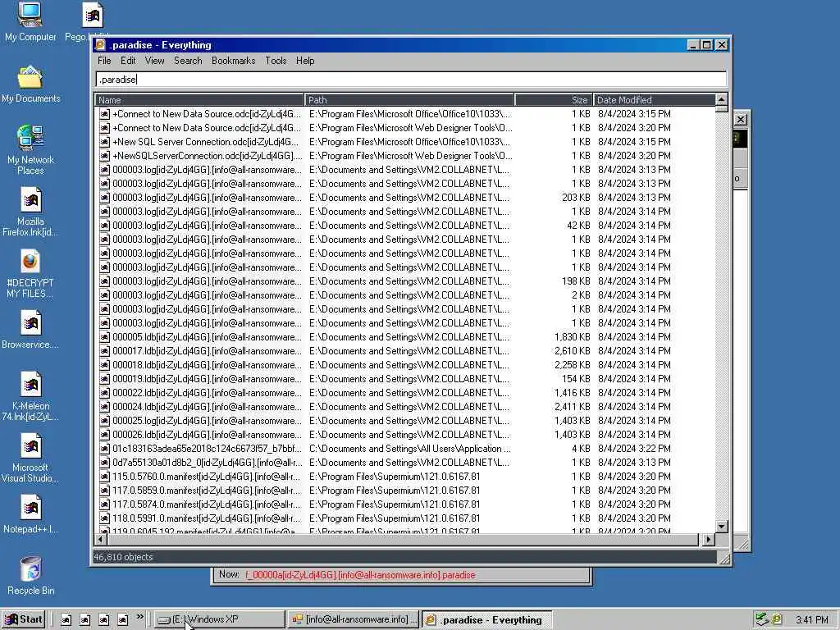
Task: Open the Recycle Bin
Action: (30, 575)
